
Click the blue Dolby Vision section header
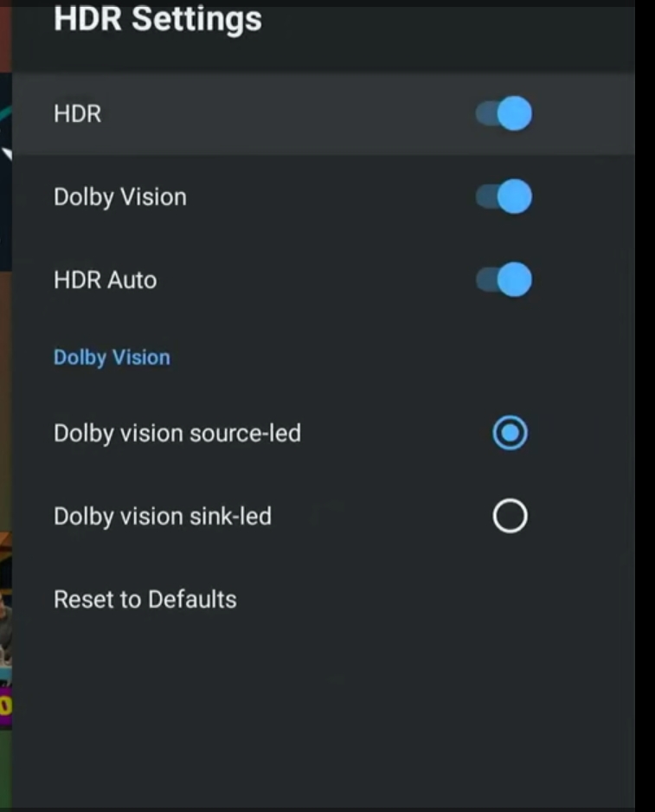click(x=112, y=358)
